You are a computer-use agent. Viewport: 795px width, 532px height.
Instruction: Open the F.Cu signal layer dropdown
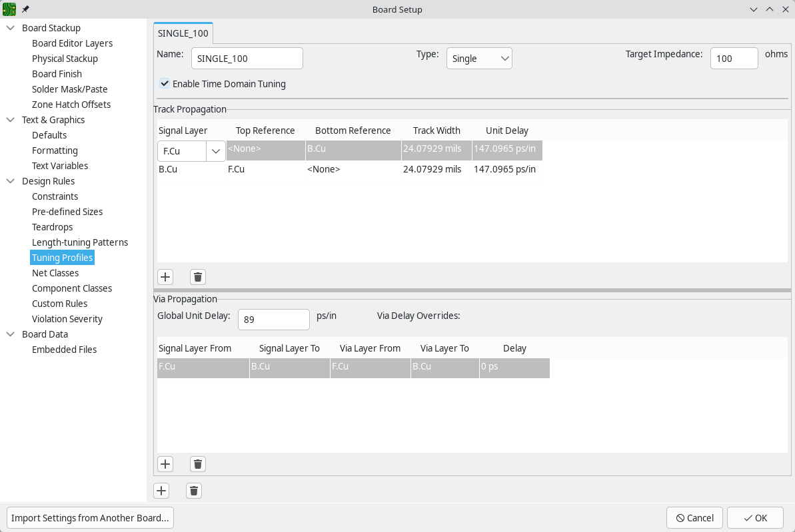[216, 151]
